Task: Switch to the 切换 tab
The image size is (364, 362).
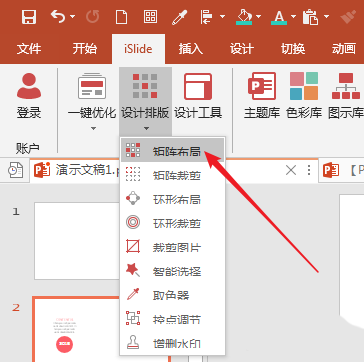Action: click(x=293, y=49)
